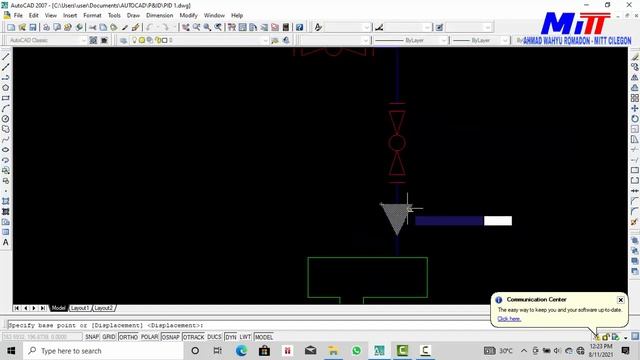Screen dimensions: 640x360
Task: Click the Plot print icon
Action: coord(46,27)
